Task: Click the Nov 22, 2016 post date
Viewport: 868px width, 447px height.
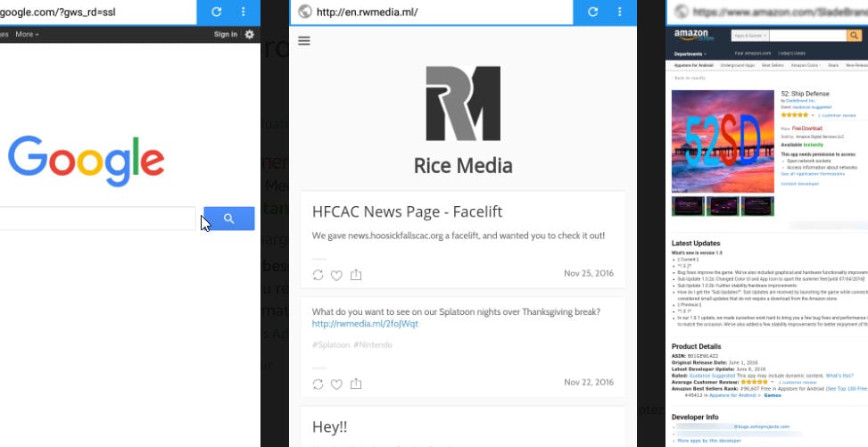Action: coord(589,382)
